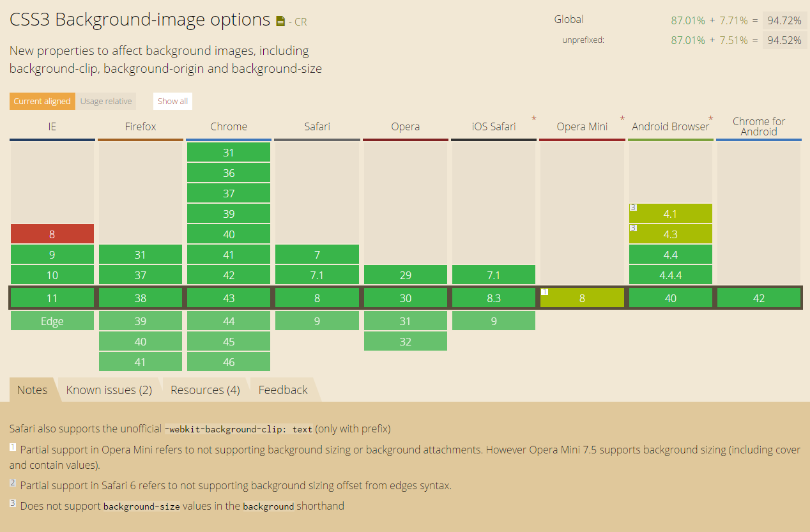Screen dimensions: 810x532
Task: Select the IE 9 cell
Action: (x=52, y=255)
